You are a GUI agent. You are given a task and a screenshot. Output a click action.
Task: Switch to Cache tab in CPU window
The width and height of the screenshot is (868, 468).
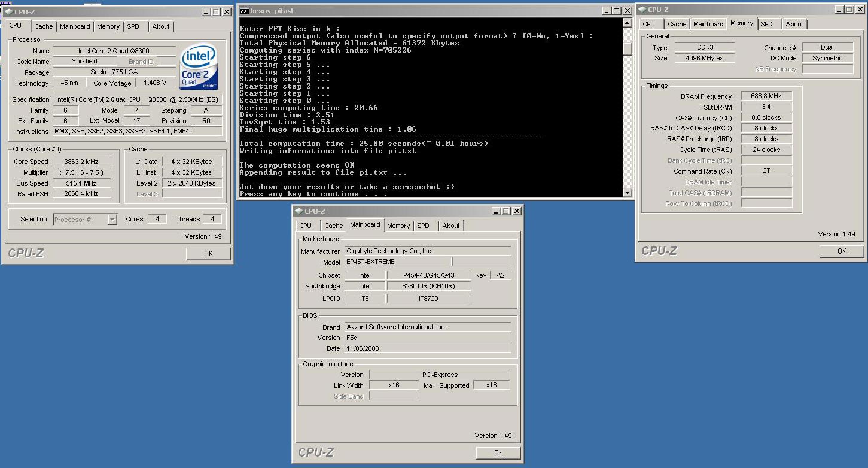pyautogui.click(x=44, y=26)
